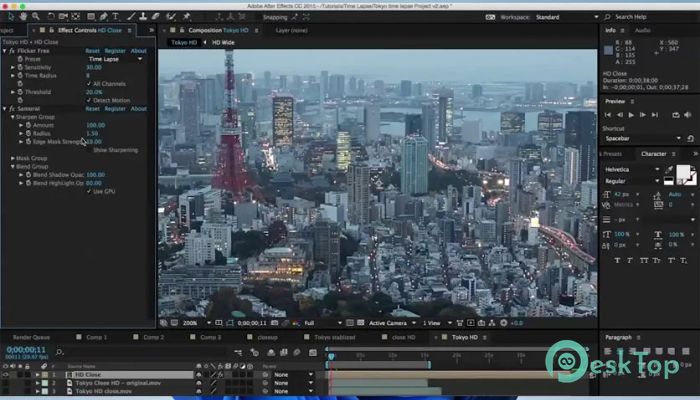Click current time 0;00;00;11 display in timeline
This screenshot has width=700, height=400.
pyautogui.click(x=26, y=350)
